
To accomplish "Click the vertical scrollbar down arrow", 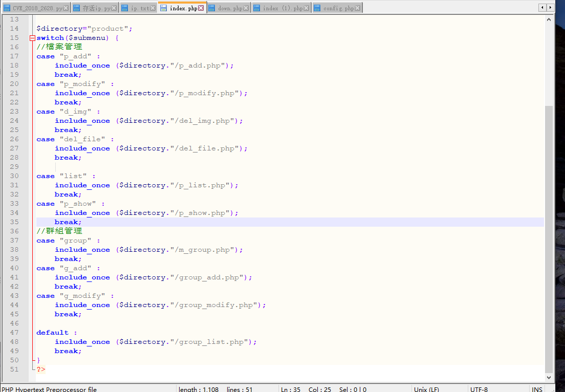I will (x=549, y=378).
